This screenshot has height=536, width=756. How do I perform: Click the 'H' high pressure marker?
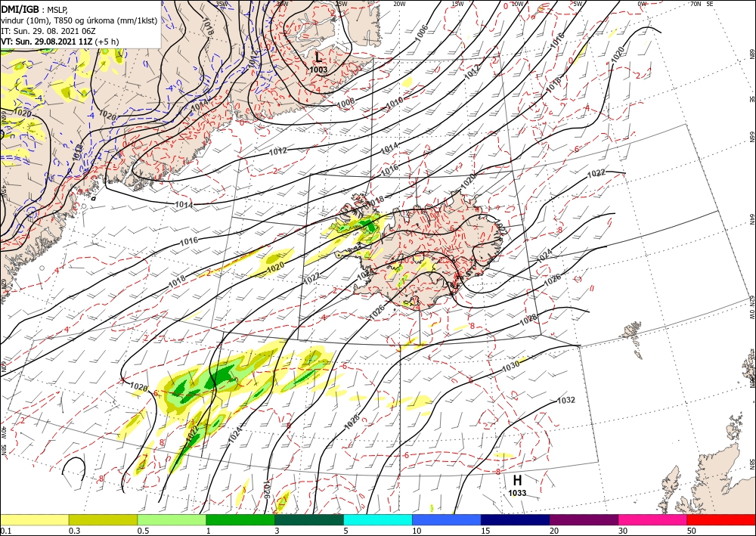pyautogui.click(x=517, y=480)
